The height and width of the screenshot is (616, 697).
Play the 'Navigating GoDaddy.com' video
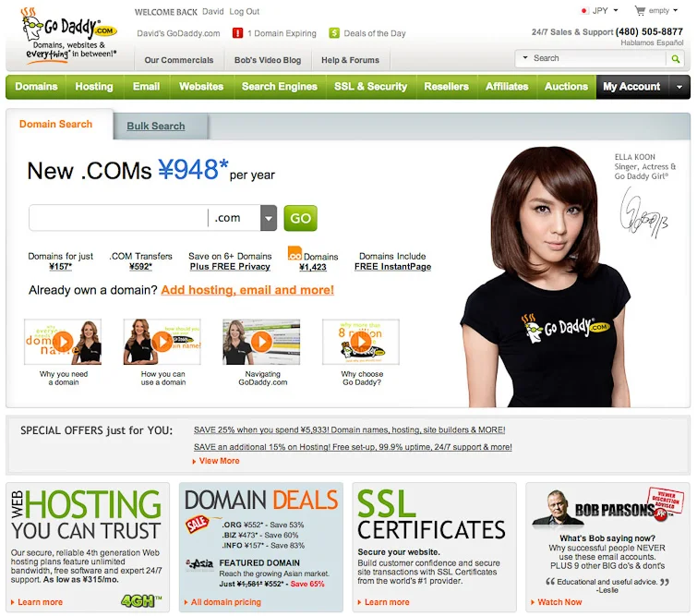tap(261, 342)
